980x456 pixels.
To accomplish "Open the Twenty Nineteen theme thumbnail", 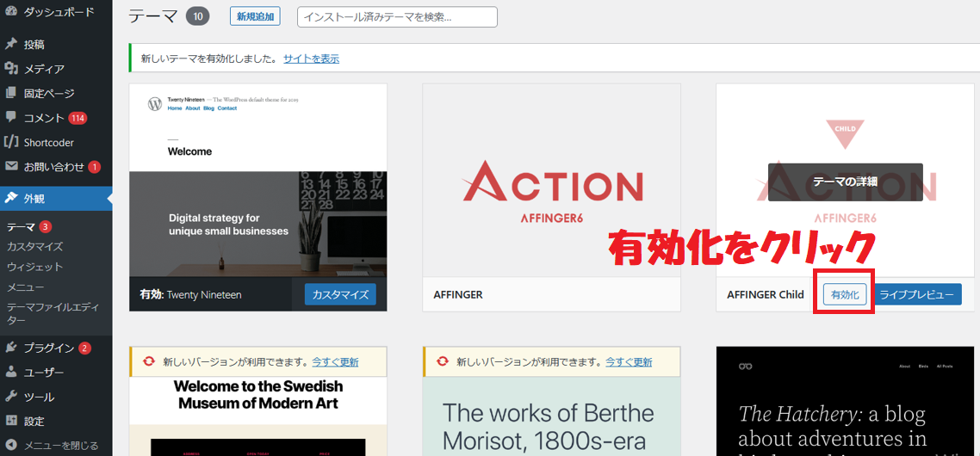I will 258,181.
